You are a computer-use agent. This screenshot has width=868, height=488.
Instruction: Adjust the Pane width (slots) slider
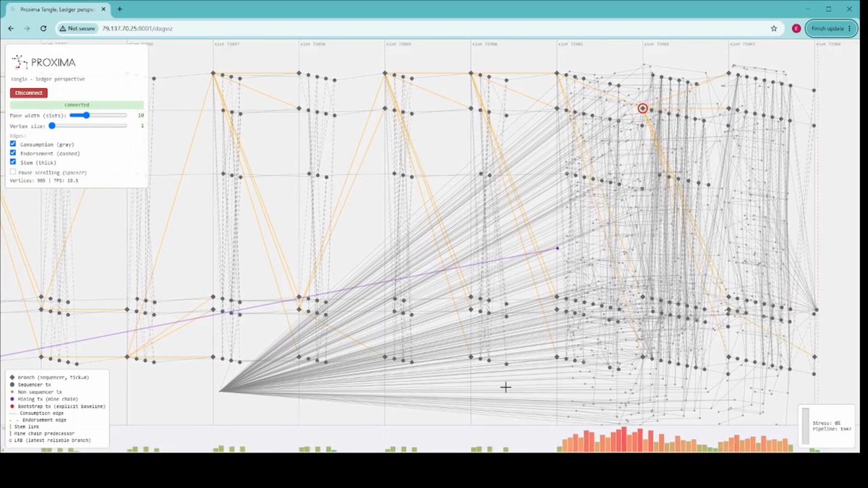click(98, 115)
